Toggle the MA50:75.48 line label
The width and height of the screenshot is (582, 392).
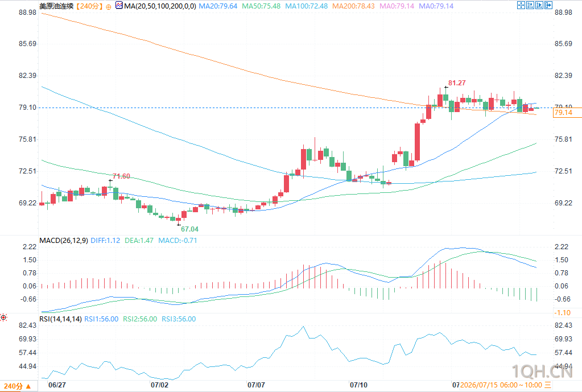click(x=261, y=6)
